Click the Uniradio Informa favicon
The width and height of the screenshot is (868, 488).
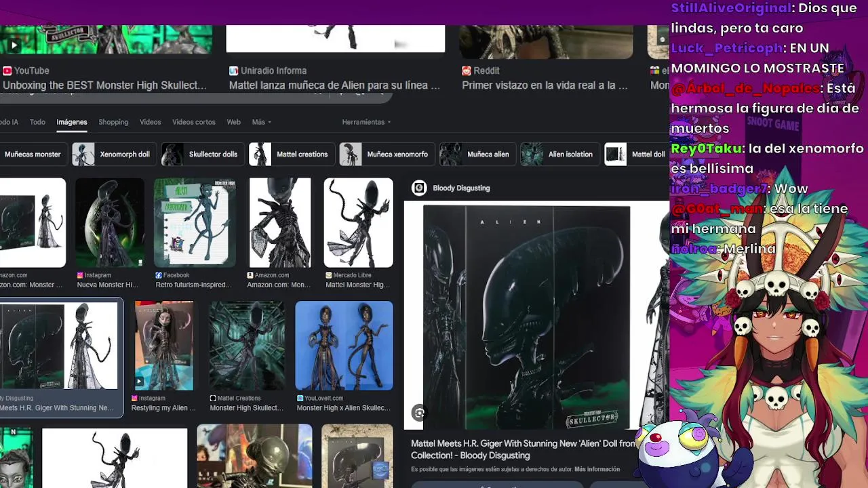pyautogui.click(x=233, y=70)
